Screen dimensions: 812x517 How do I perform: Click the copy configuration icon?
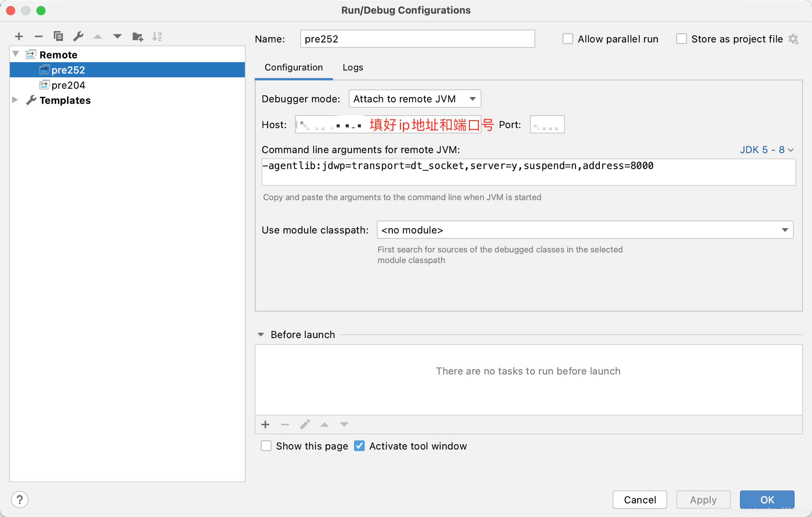pyautogui.click(x=58, y=36)
